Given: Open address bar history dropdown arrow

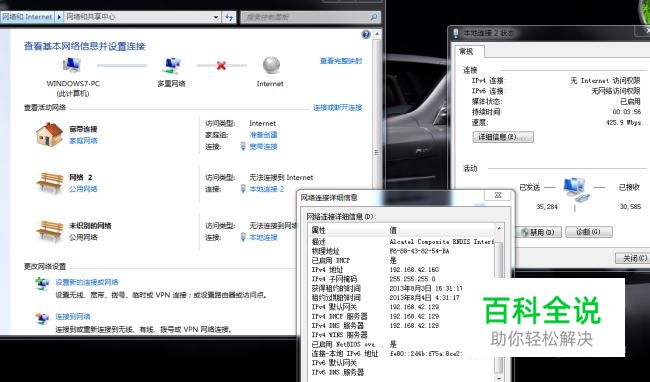Looking at the screenshot, I should pos(216,17).
